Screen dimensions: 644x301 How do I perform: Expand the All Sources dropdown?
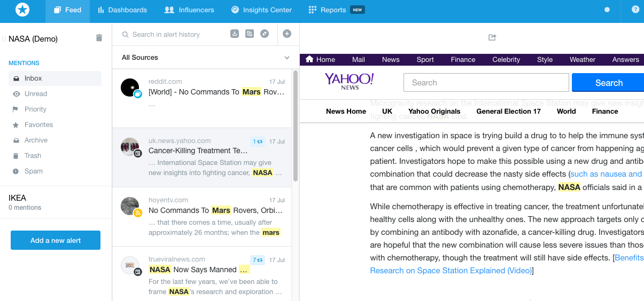click(x=206, y=58)
